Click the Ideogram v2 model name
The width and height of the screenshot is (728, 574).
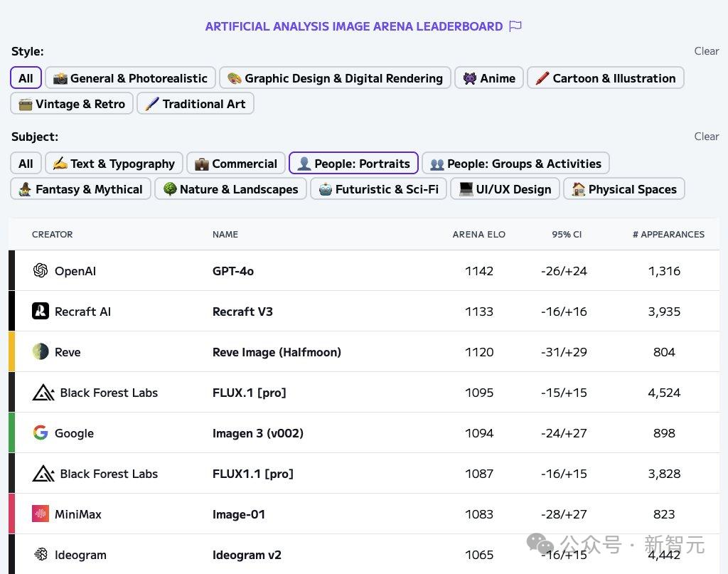pos(247,555)
